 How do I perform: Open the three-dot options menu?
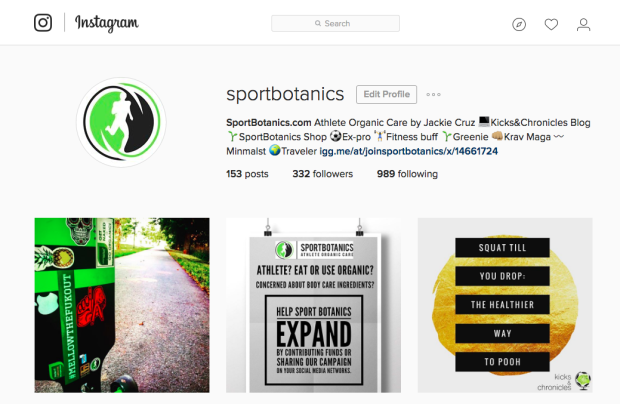pyautogui.click(x=433, y=94)
